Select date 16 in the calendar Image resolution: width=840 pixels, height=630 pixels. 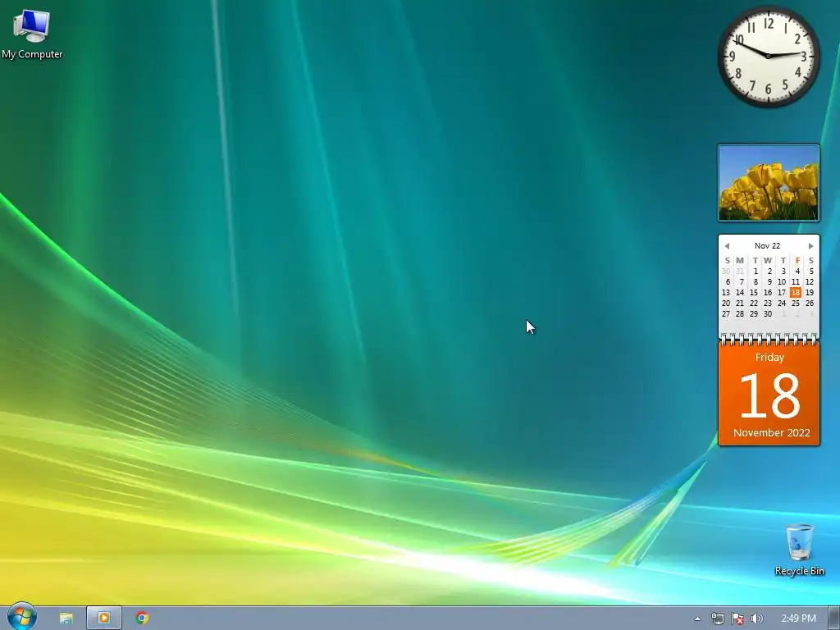pyautogui.click(x=768, y=293)
